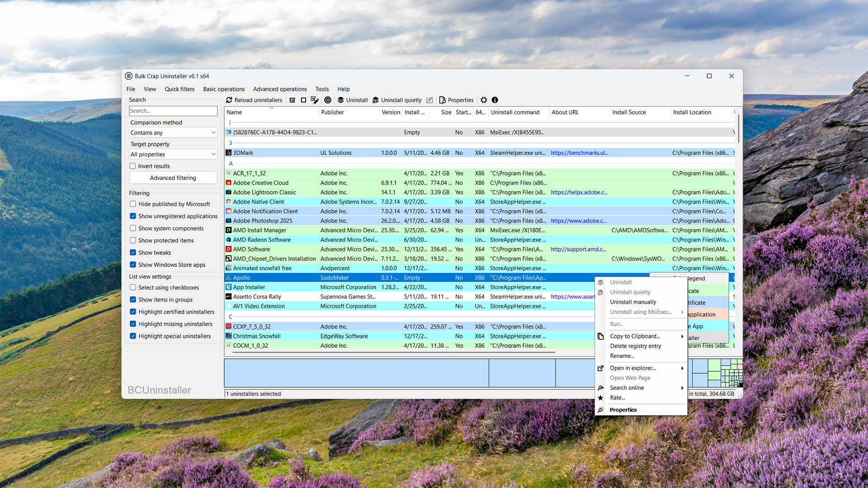This screenshot has width=868, height=488.
Task: Enable Hide published by Microsoft
Action: [x=133, y=204]
